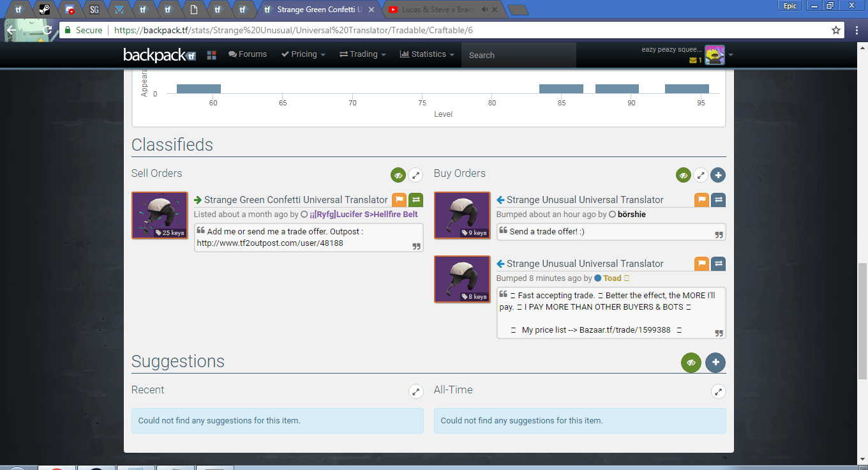The height and width of the screenshot is (470, 868).
Task: Report the Strange Green Confetti sell listing
Action: click(x=399, y=200)
